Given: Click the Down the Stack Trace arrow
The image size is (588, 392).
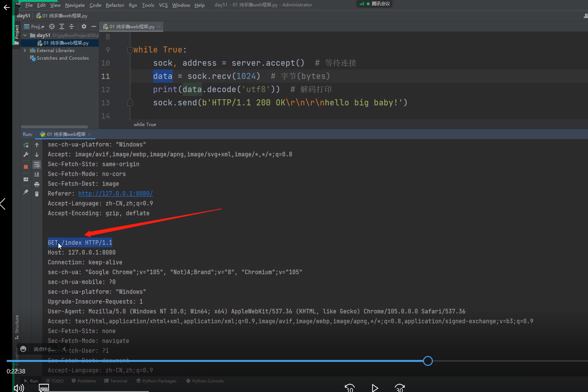Looking at the screenshot, I should coord(37,155).
